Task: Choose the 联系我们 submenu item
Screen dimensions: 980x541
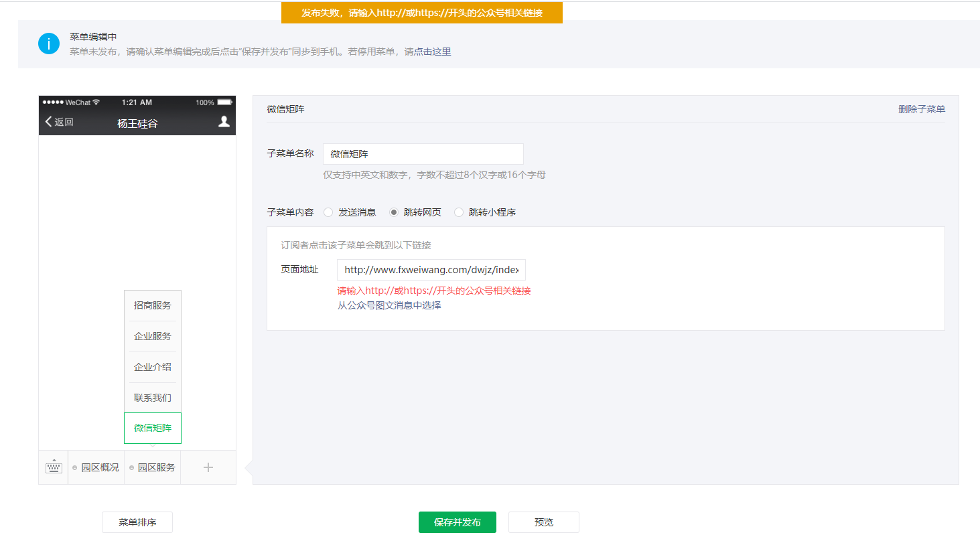Action: [153, 398]
